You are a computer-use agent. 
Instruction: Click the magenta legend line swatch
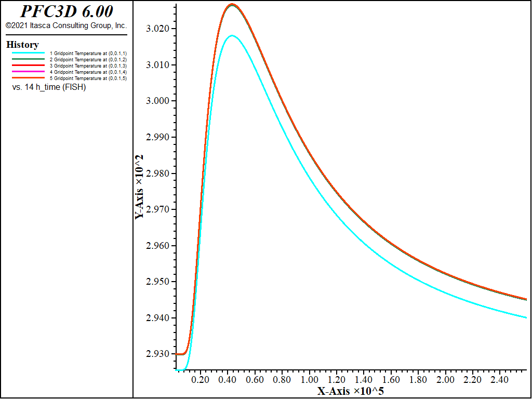(x=29, y=72)
